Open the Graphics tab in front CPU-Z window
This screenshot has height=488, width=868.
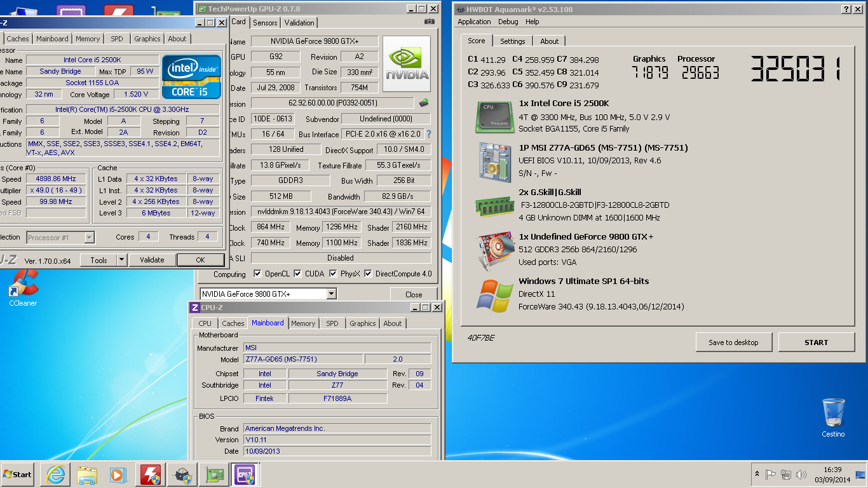(363, 323)
